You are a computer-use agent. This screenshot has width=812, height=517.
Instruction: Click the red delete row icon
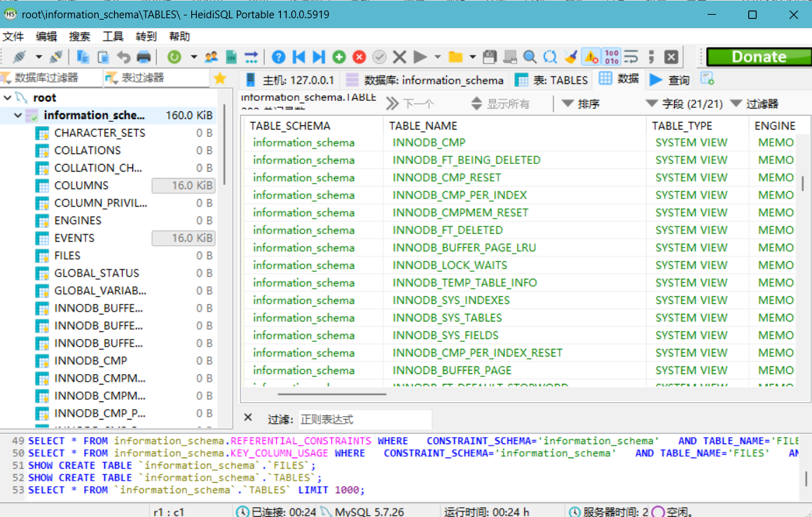[x=359, y=57]
